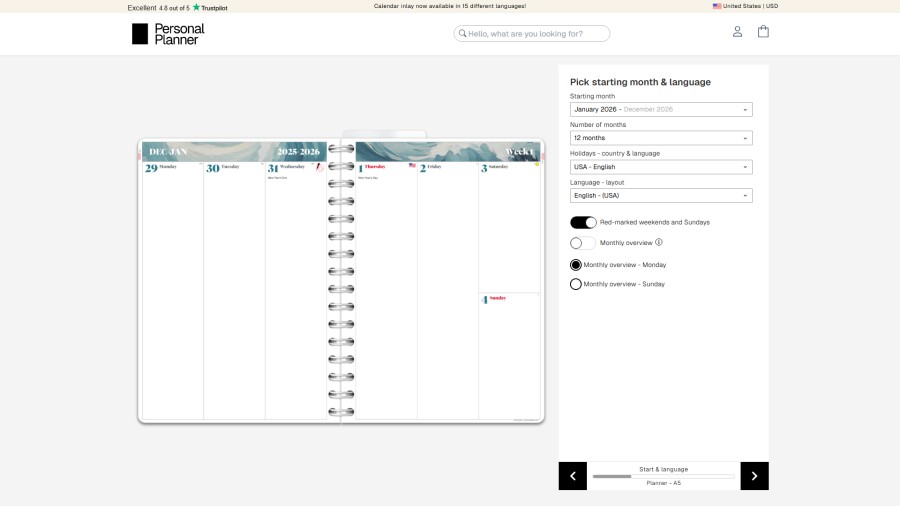Disable Red-marked weekends and Sundays switch
The width and height of the screenshot is (900, 506).
583,222
